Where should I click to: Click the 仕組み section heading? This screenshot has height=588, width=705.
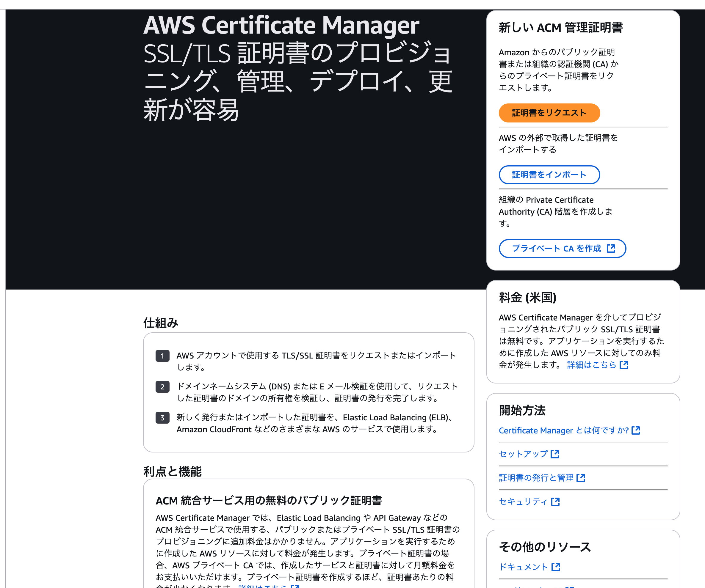click(161, 323)
